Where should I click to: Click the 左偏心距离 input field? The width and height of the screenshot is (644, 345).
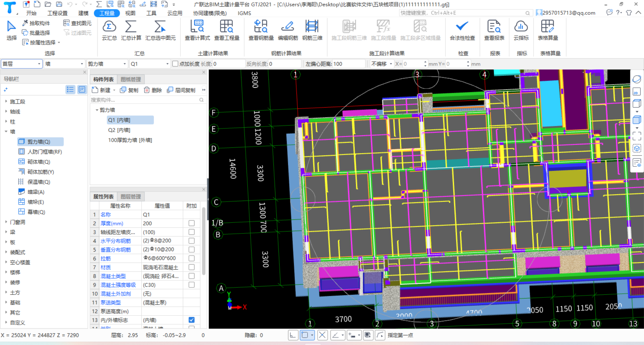click(x=348, y=64)
